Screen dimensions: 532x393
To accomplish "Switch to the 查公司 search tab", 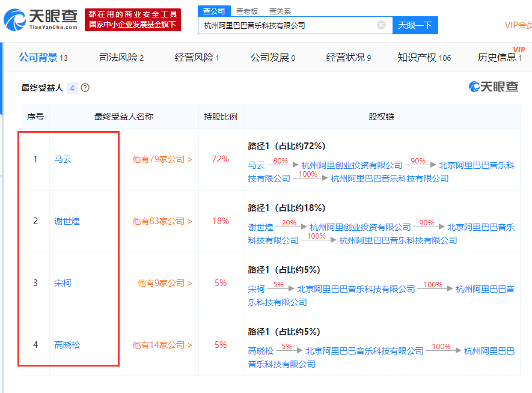I will pos(214,11).
